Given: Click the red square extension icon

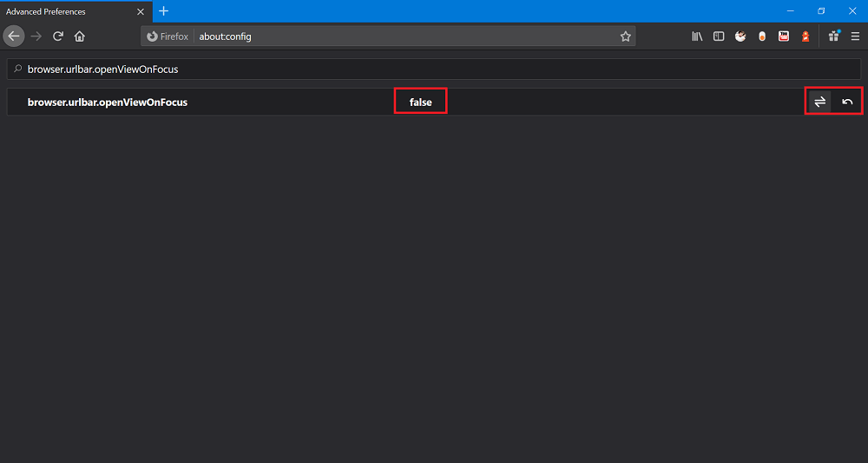Looking at the screenshot, I should pos(784,36).
